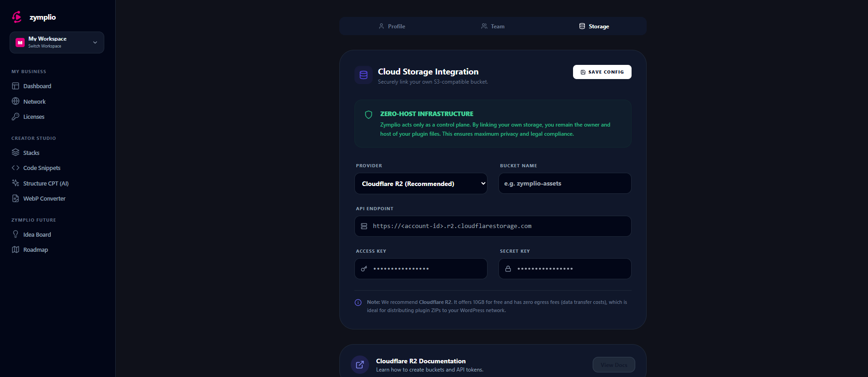Switch to the Profile tab
Screen dimensions: 868x377
(x=392, y=27)
